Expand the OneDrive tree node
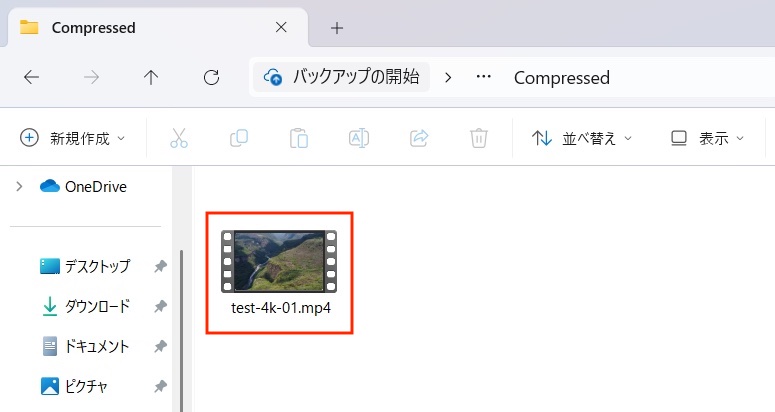Image resolution: width=775 pixels, height=412 pixels. tap(19, 186)
